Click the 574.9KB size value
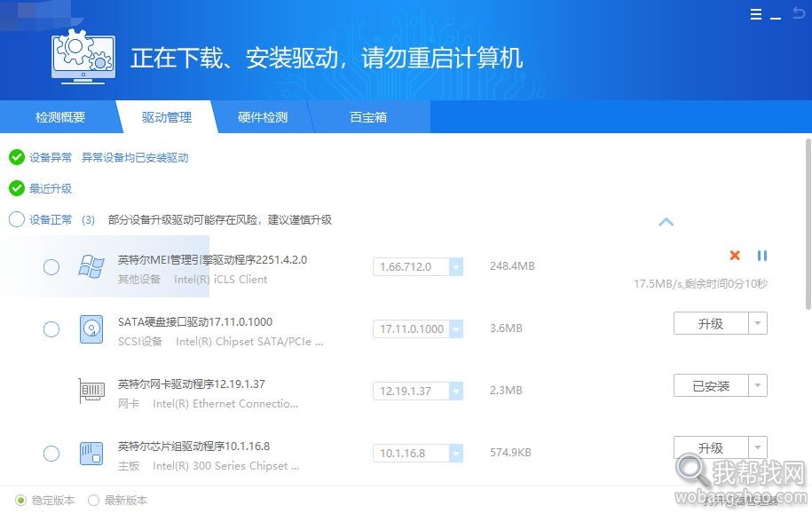812x514 pixels. pos(510,453)
